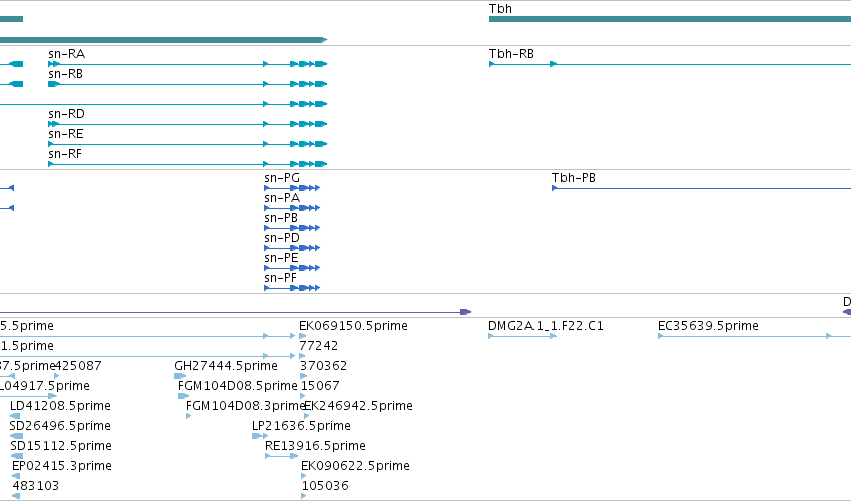Select the Tbh gene label
The image size is (851, 501).
coord(500,9)
